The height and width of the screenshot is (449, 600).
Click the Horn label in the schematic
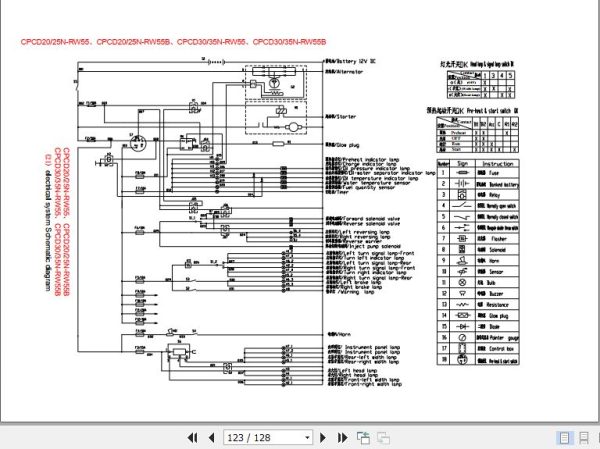pyautogui.click(x=339, y=334)
